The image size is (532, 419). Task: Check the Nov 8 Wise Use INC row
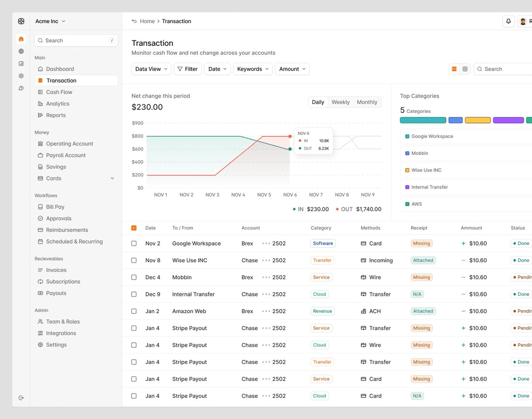(134, 261)
